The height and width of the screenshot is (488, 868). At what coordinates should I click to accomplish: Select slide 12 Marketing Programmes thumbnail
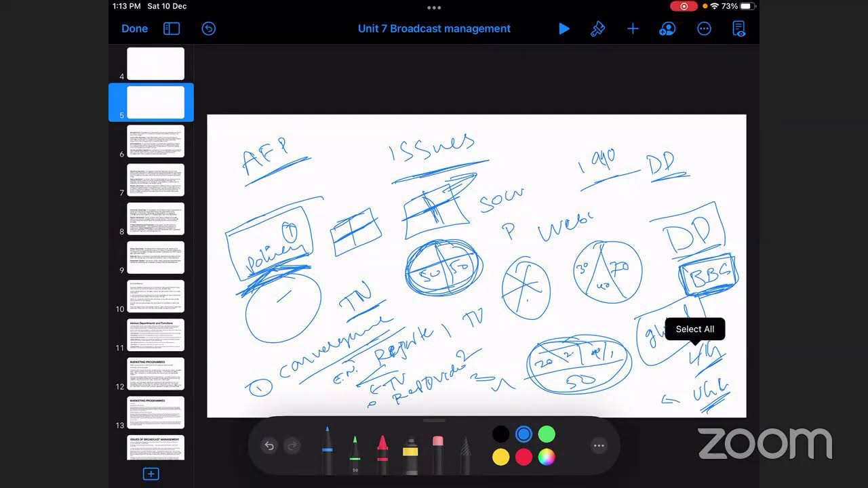pos(155,374)
